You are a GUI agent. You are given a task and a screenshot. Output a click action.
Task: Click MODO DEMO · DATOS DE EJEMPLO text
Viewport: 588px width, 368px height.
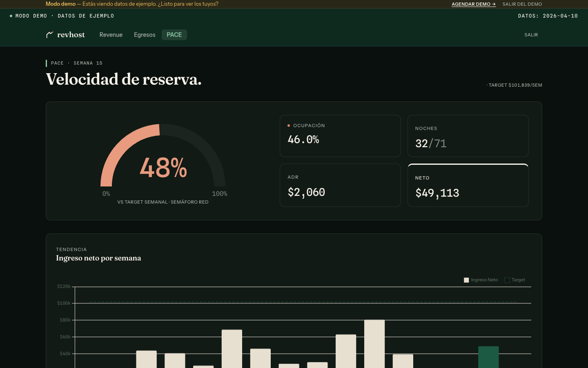(65, 16)
